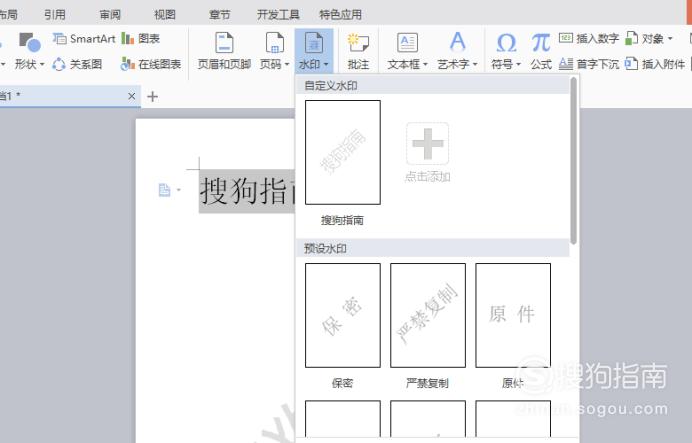Screen dimensions: 692x443
Task: Click the watermark (水印) icon
Action: (x=314, y=43)
